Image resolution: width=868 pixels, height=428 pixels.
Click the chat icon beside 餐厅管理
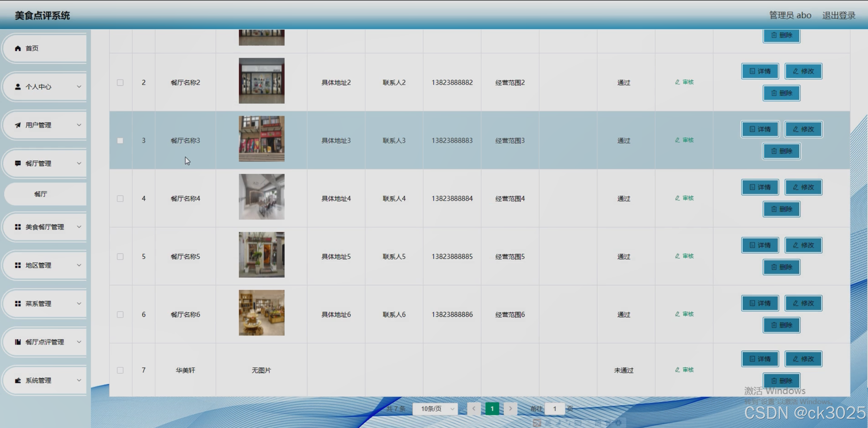pyautogui.click(x=18, y=163)
